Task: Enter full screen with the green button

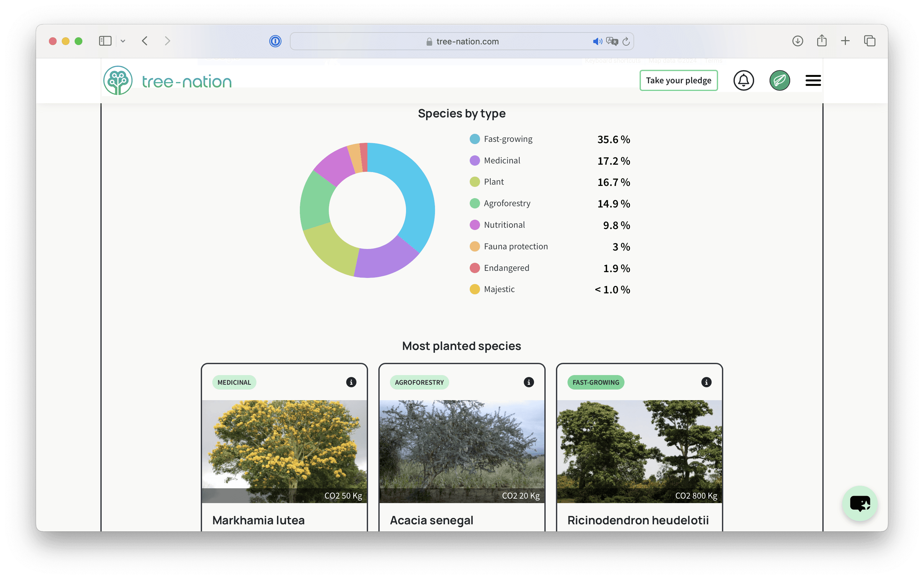Action: click(x=79, y=41)
